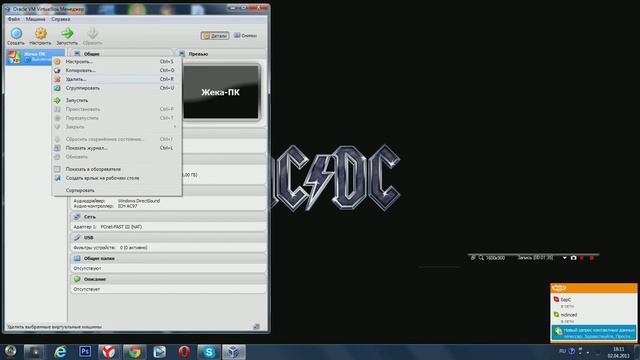Click the Описание green bubble icon
The width and height of the screenshot is (640, 360).
pos(77,279)
